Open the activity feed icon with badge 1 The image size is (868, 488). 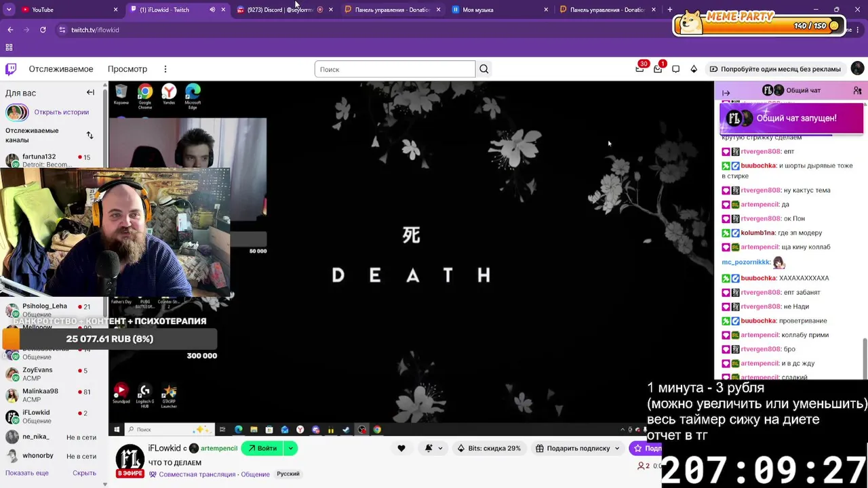click(x=658, y=69)
